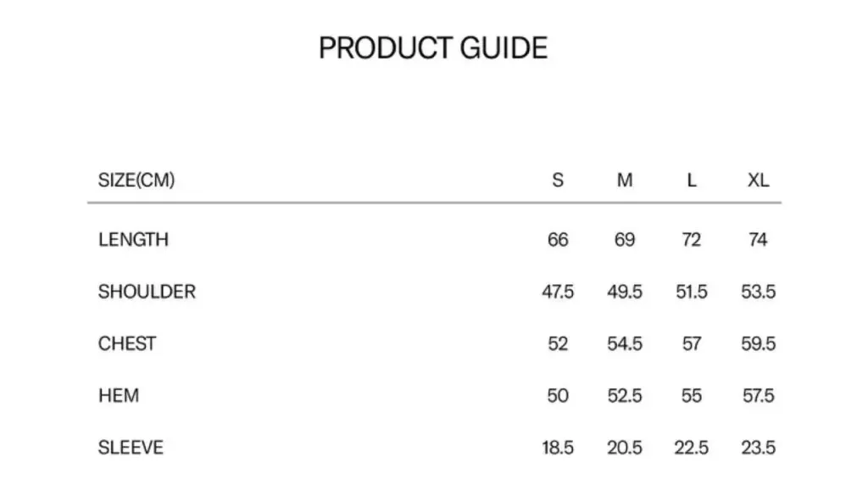Click the length value 74 for size XL
868x490 pixels.
758,240
